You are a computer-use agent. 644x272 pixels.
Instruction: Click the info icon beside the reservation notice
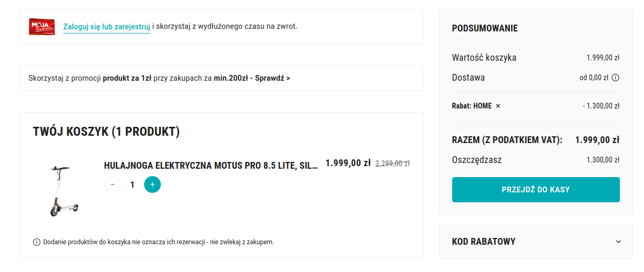click(37, 242)
